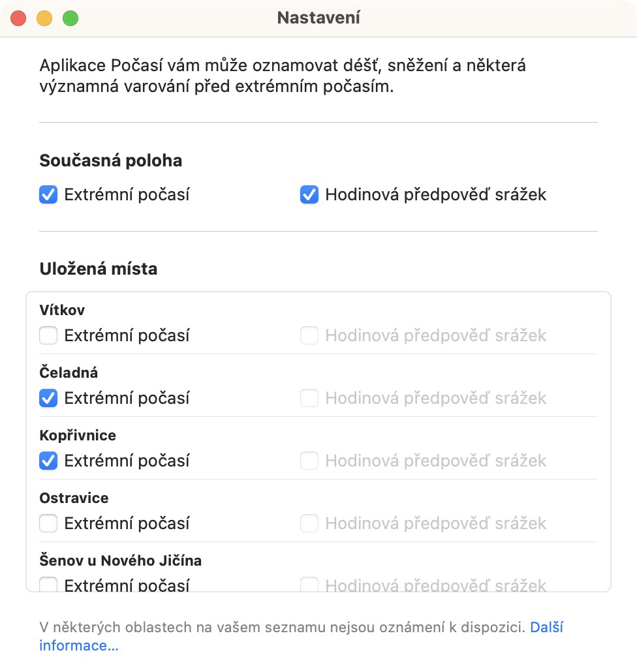Check Extrémní počasí for Ostravice
Viewport: 637px width, 672px height.
48,523
